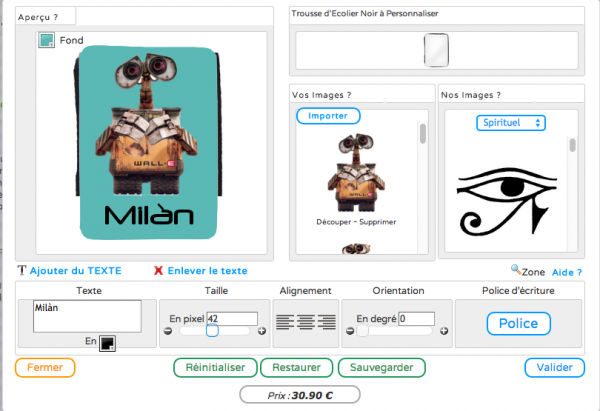Screen dimensions: 600x411
Task: Click the Valider button
Action: pos(554,368)
